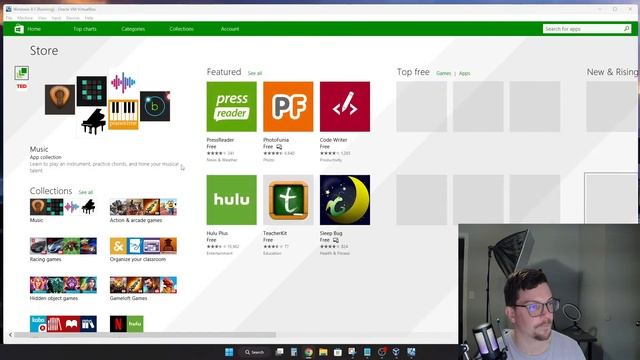Open the Kobo books collection thumbnail
Image resolution: width=640 pixels, height=360 pixels.
click(63, 324)
